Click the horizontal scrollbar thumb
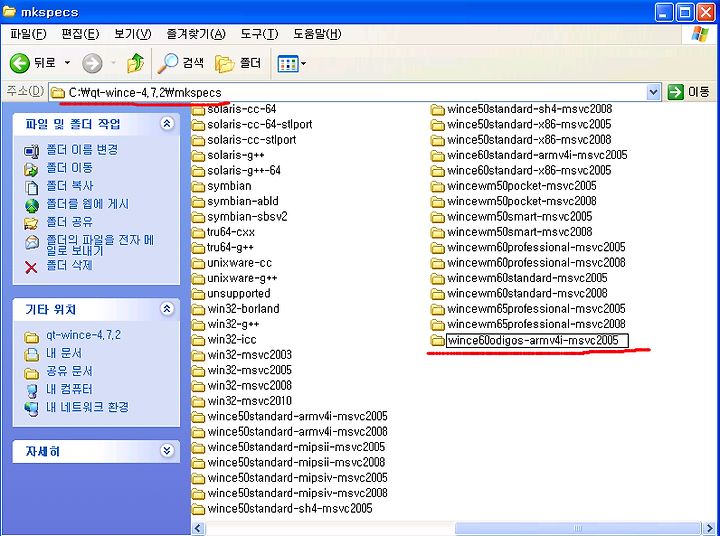Viewport: 720px width, 536px height. coord(578,529)
